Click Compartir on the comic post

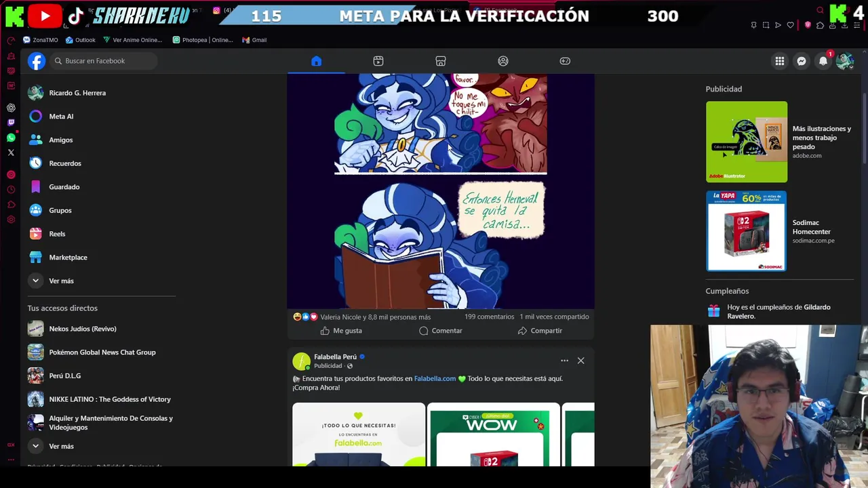540,331
